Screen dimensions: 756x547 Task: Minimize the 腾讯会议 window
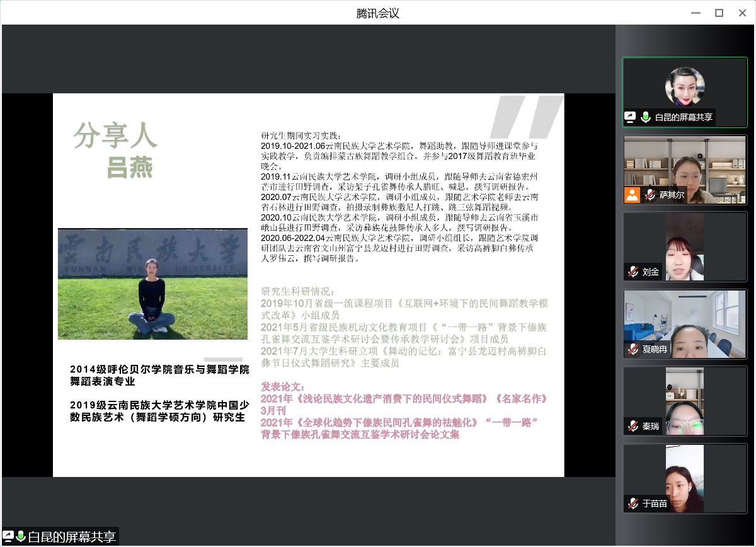(696, 13)
